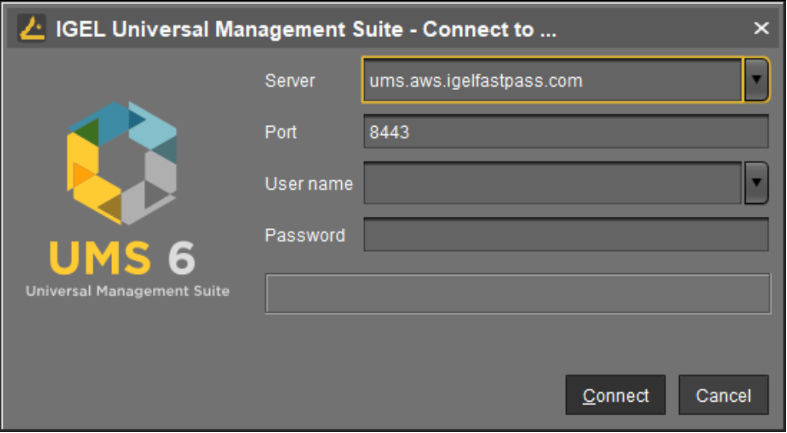Click the Universal Management Suite caption under logo
This screenshot has width=787, height=433.
[x=127, y=291]
